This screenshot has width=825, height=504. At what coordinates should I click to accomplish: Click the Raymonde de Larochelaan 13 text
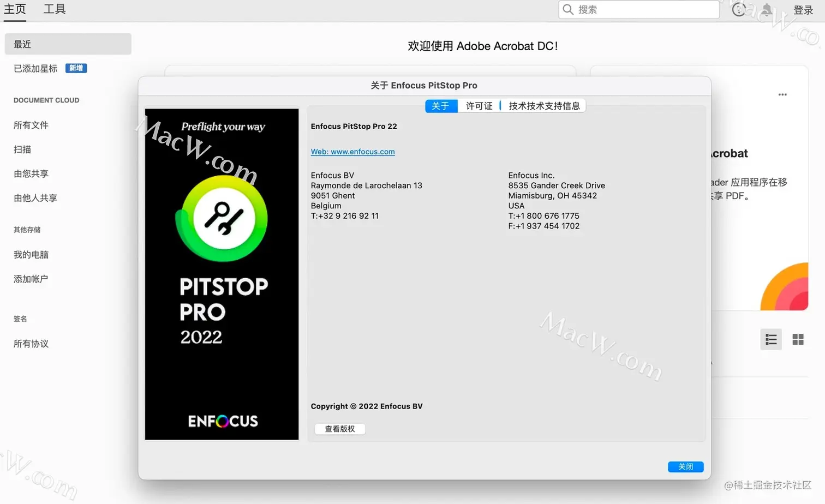click(x=367, y=185)
